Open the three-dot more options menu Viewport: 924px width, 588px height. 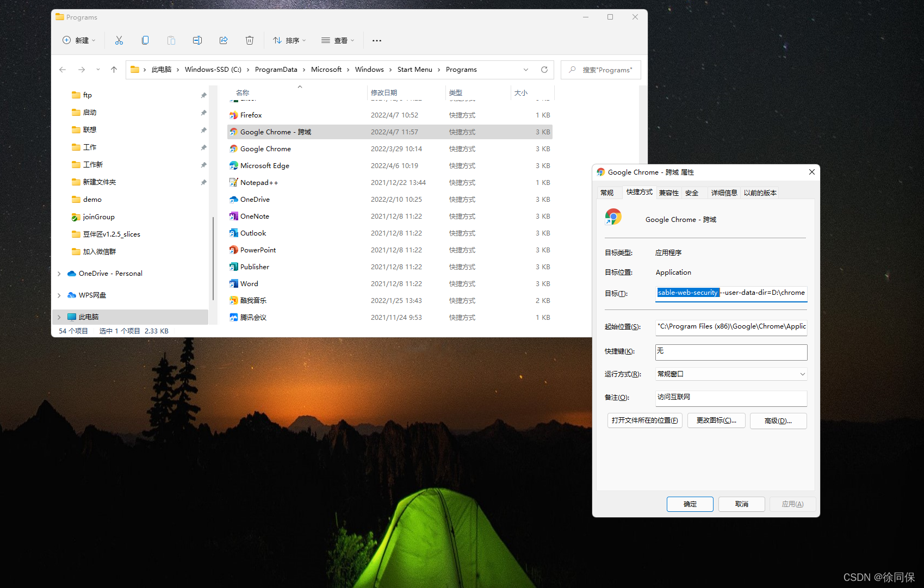point(377,40)
